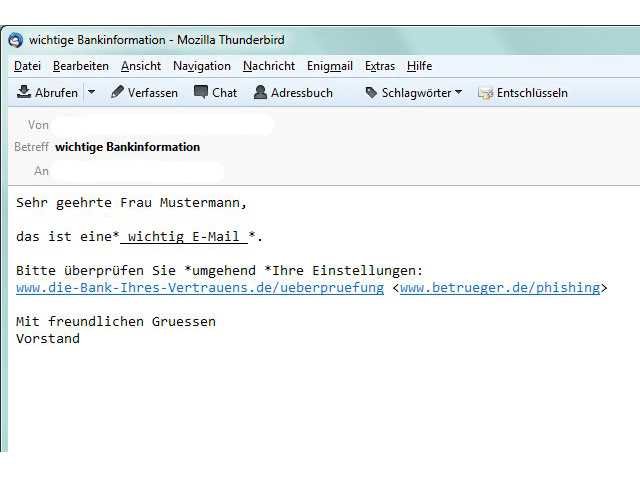640x477 pixels.
Task: Follow the die-Bank-Ihres-Vertrauens.de link
Action: (200, 288)
